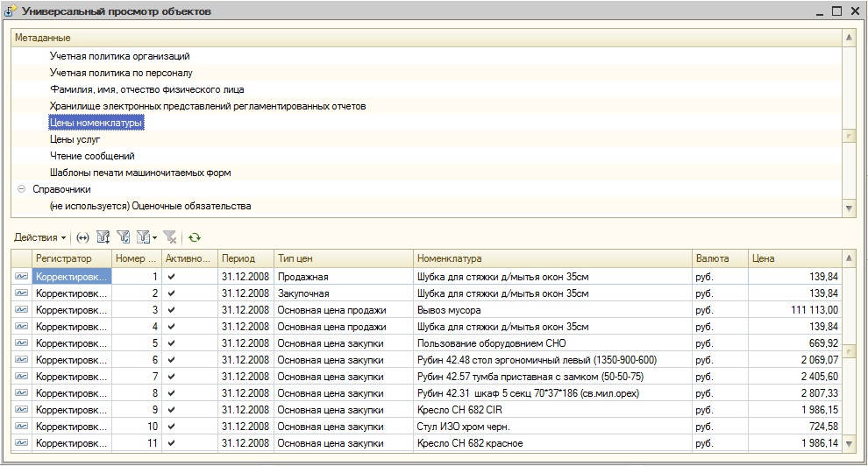Screen dimensions: 868x466
Task: Click the record icon in row 5
Action: [21, 342]
